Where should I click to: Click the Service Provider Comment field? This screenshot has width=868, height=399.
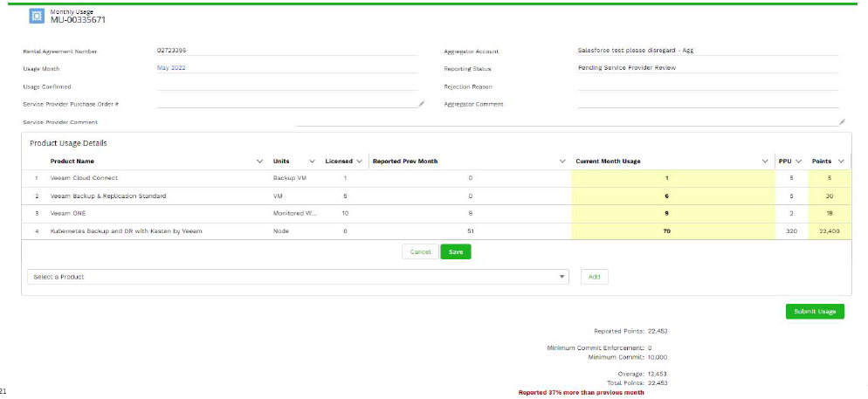(x=567, y=121)
